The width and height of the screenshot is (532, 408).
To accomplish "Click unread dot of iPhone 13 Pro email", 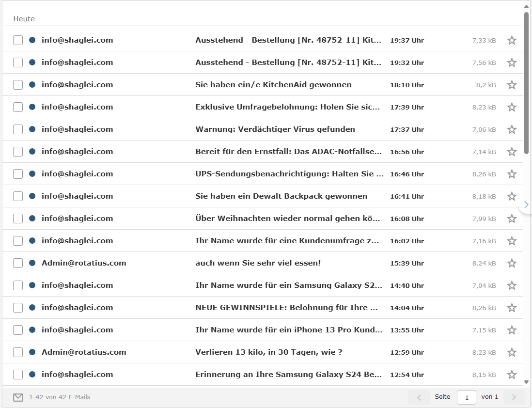I will coord(32,330).
